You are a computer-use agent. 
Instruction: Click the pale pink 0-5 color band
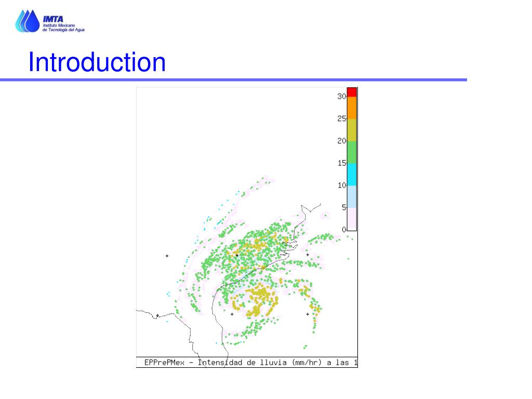click(352, 219)
